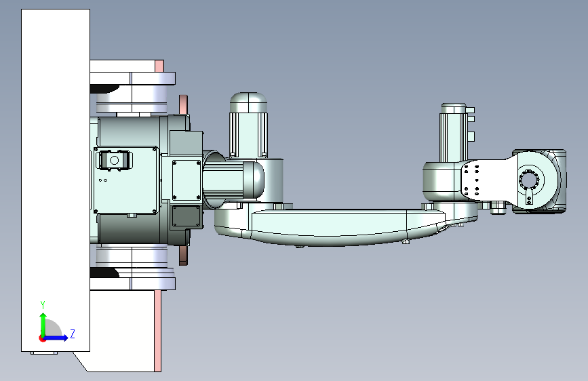Click the upper round mounting flange disc

133,79
